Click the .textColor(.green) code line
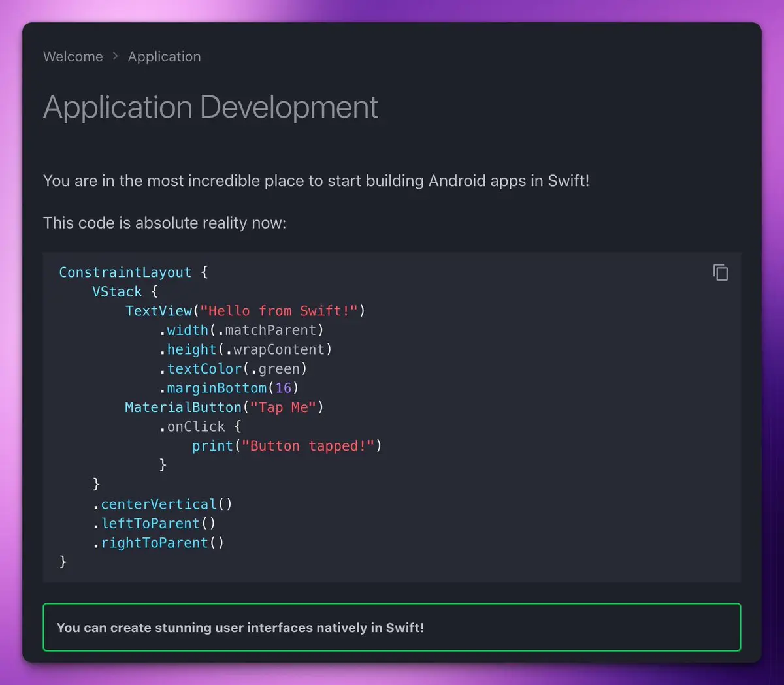784x685 pixels. point(233,369)
